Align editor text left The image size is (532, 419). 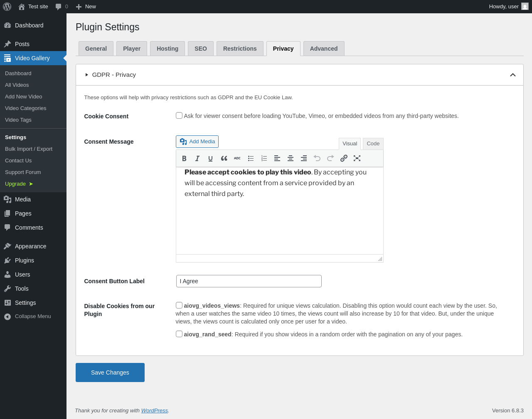(277, 158)
